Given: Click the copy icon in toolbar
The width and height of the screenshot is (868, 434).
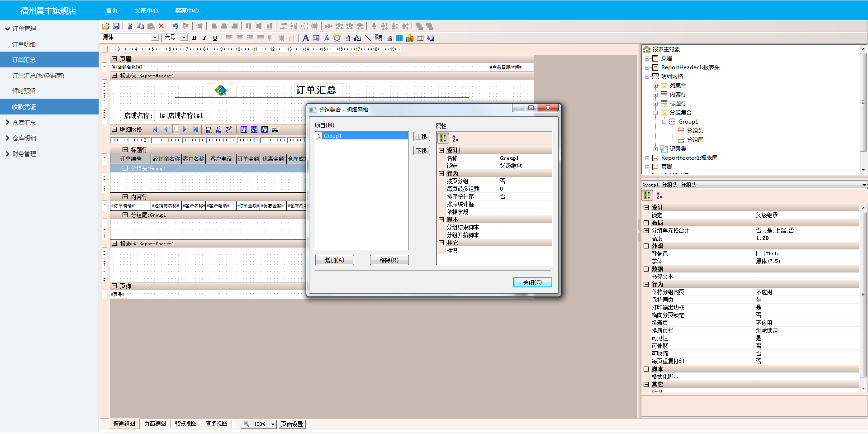Looking at the screenshot, I should point(140,26).
